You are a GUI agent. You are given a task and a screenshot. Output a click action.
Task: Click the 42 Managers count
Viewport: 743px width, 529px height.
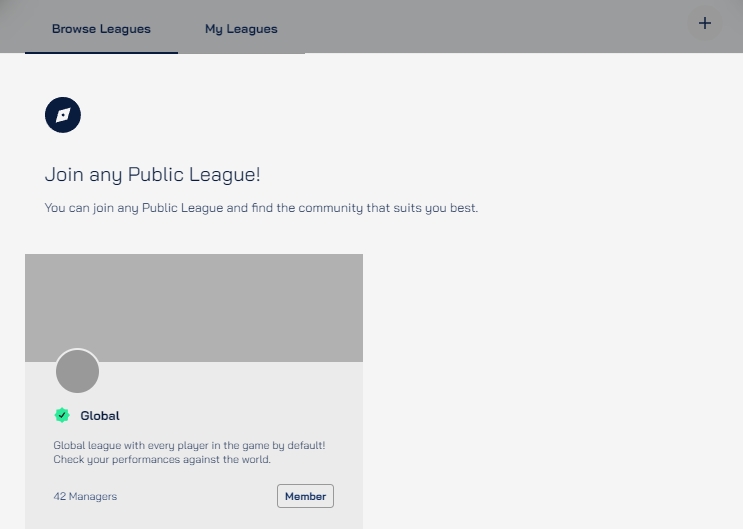(85, 496)
